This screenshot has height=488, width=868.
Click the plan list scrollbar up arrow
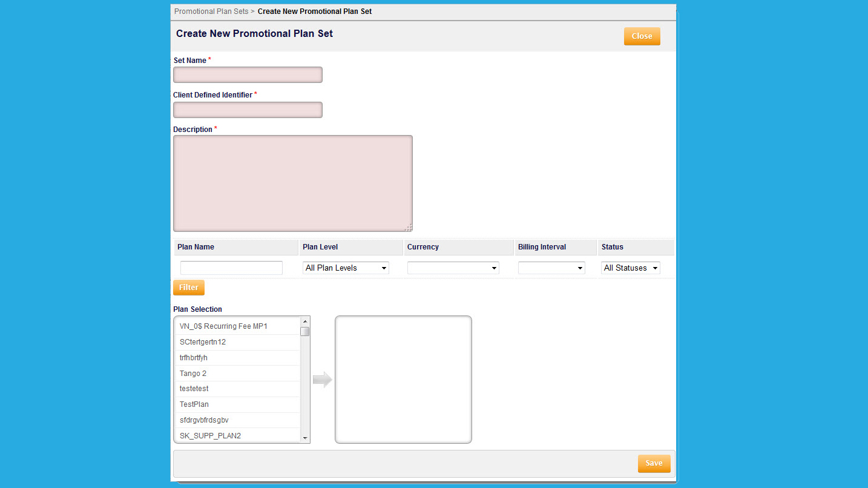tap(305, 321)
